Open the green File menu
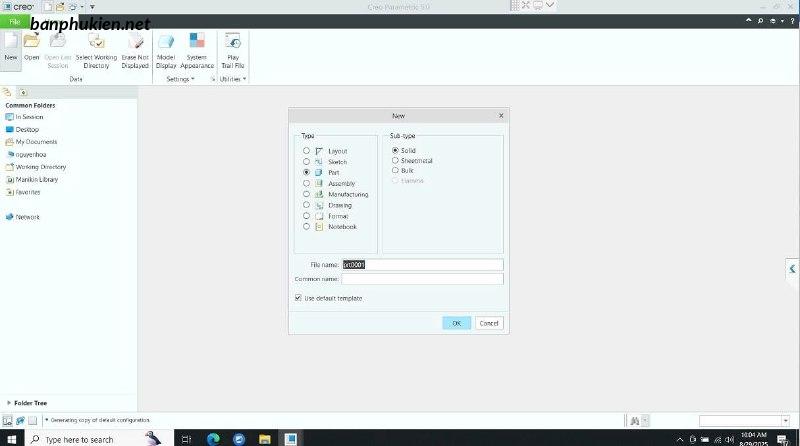800x446 pixels. 15,21
